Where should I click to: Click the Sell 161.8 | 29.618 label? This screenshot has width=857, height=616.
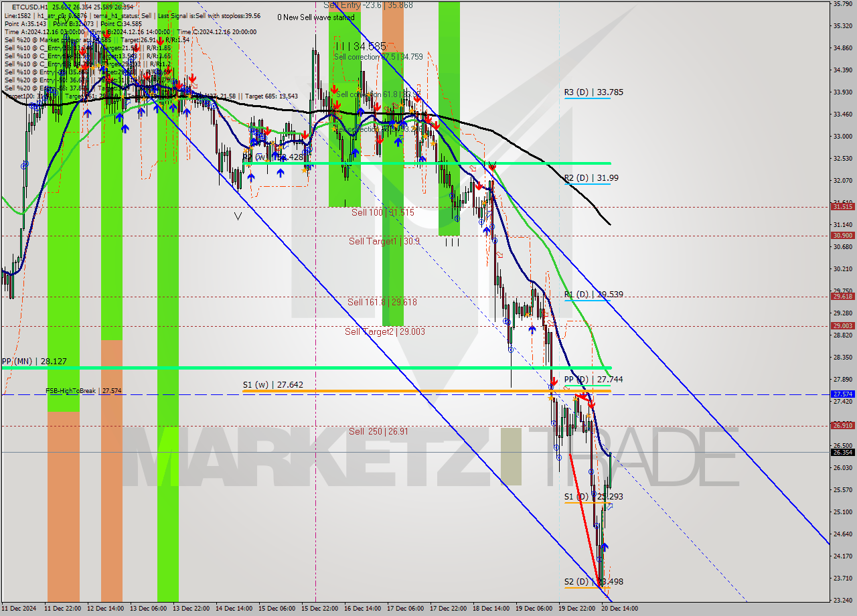pos(382,302)
